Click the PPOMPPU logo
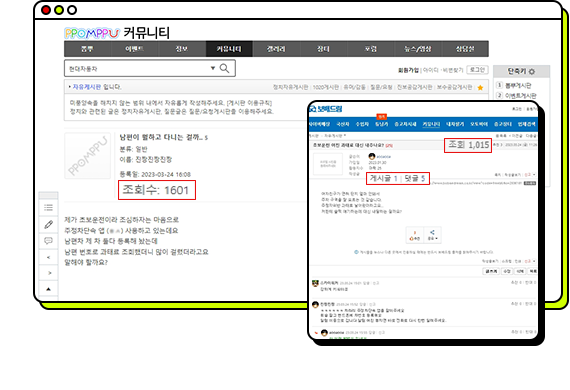The image size is (570, 390). click(x=92, y=33)
